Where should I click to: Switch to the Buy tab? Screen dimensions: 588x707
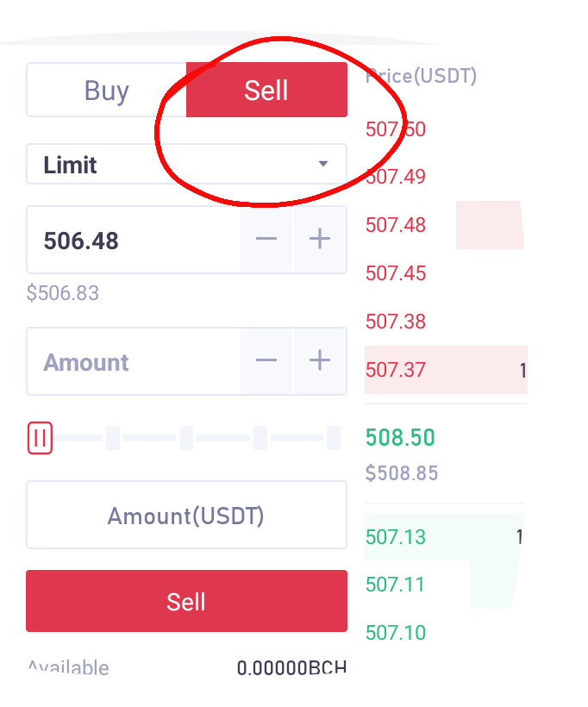[106, 90]
